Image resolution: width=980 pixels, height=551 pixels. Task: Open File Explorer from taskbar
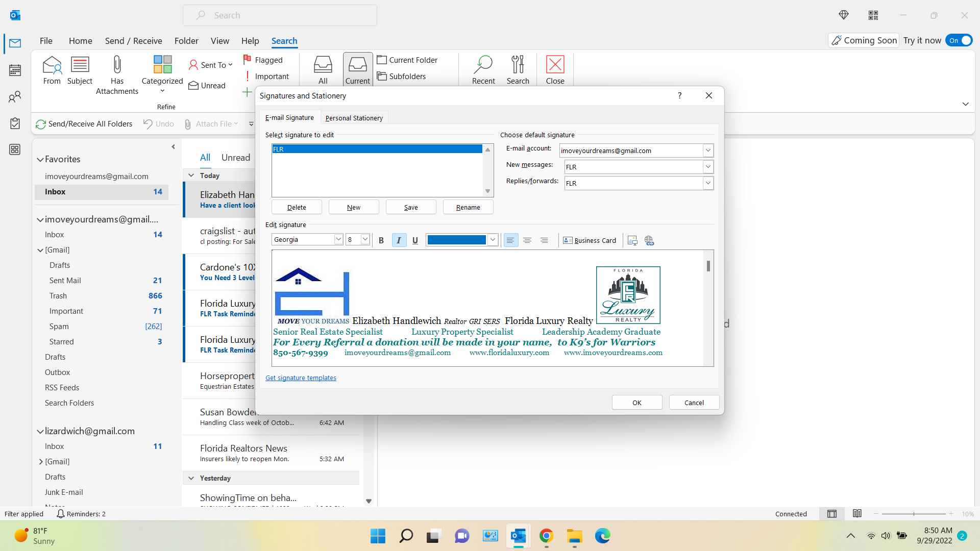(574, 536)
